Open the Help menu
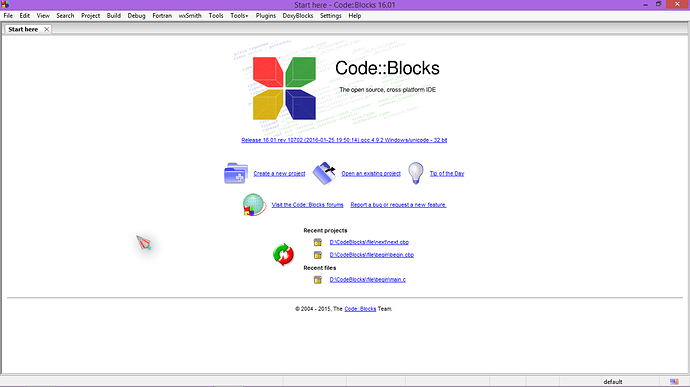 tap(355, 15)
